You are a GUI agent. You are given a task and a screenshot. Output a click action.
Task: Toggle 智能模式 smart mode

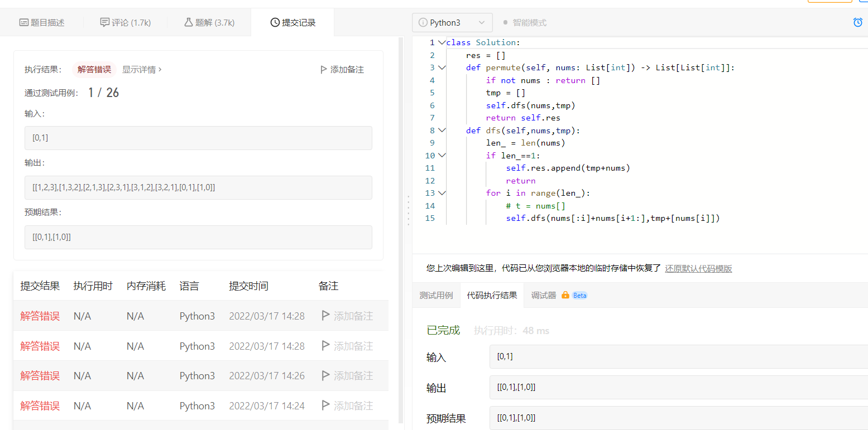pos(524,23)
